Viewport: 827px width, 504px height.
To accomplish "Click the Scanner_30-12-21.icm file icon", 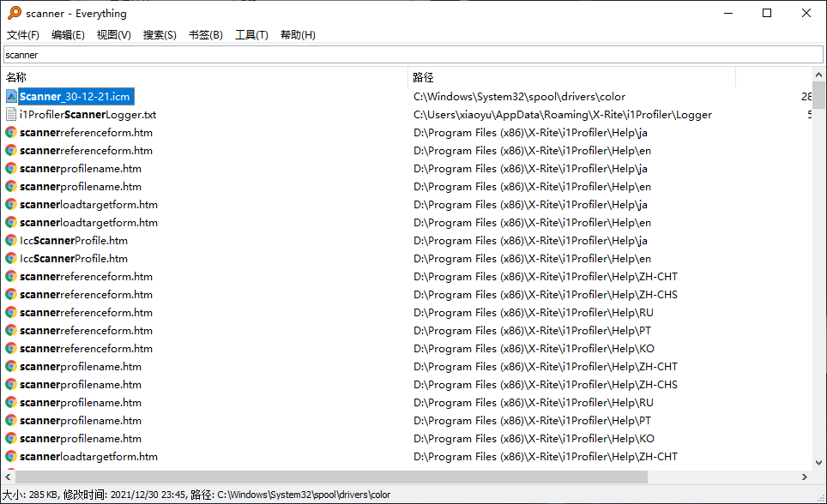I will (x=11, y=97).
